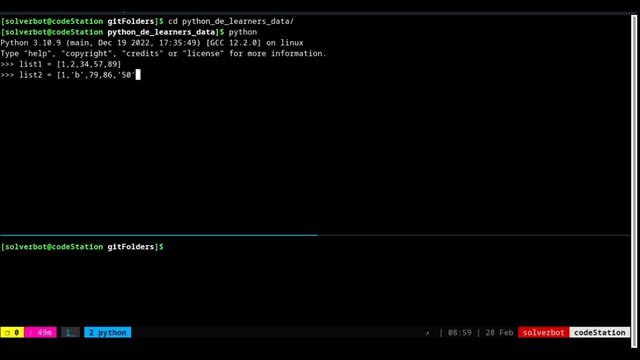
Task: Click the Python 3.10.9 version banner line
Action: pyautogui.click(x=152, y=43)
